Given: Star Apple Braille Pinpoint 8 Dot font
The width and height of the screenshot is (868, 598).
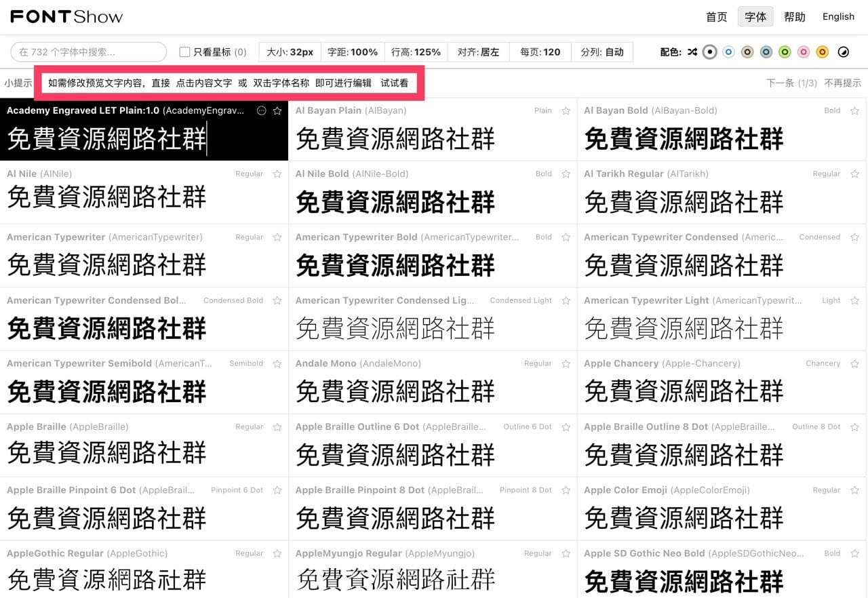Looking at the screenshot, I should [x=566, y=490].
